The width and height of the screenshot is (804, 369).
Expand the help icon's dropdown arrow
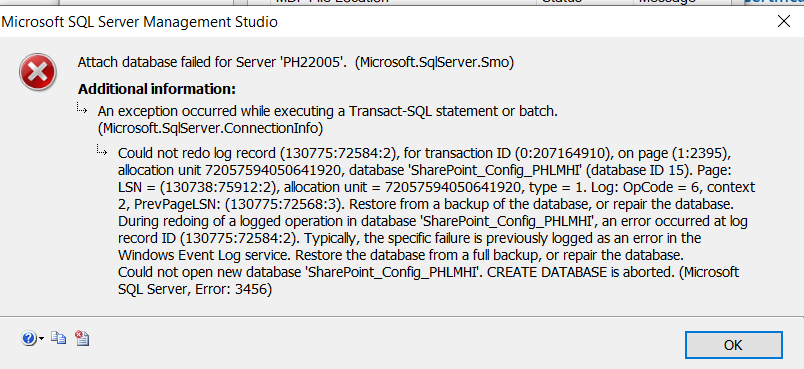(42, 339)
